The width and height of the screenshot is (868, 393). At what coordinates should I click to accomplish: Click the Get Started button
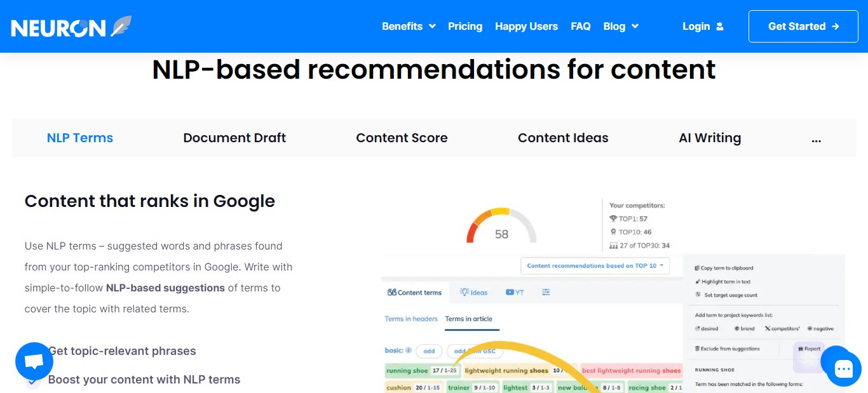(x=803, y=27)
